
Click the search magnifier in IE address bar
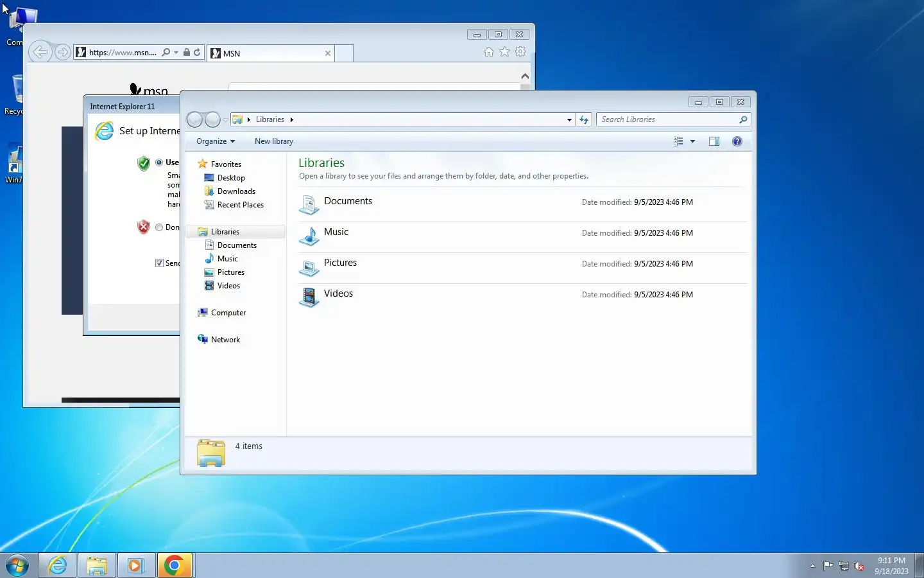(166, 53)
